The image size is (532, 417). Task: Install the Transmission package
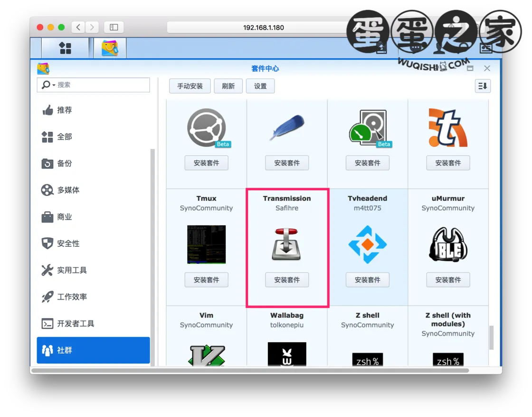tap(287, 280)
